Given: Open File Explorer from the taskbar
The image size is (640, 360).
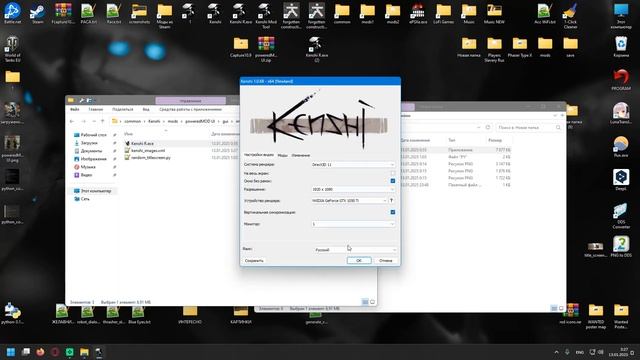Looking at the screenshot, I should (x=84, y=351).
